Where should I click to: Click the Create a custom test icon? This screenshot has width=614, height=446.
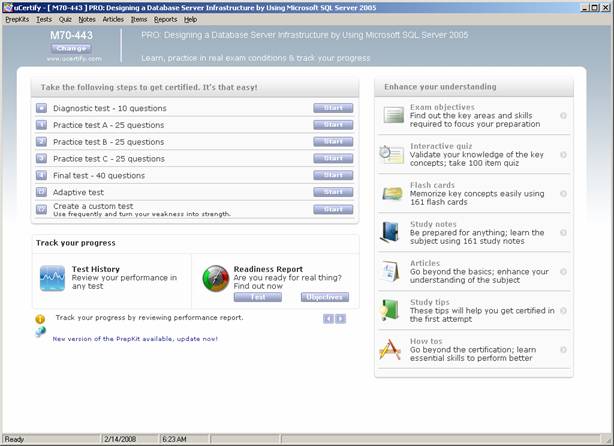coord(41,209)
